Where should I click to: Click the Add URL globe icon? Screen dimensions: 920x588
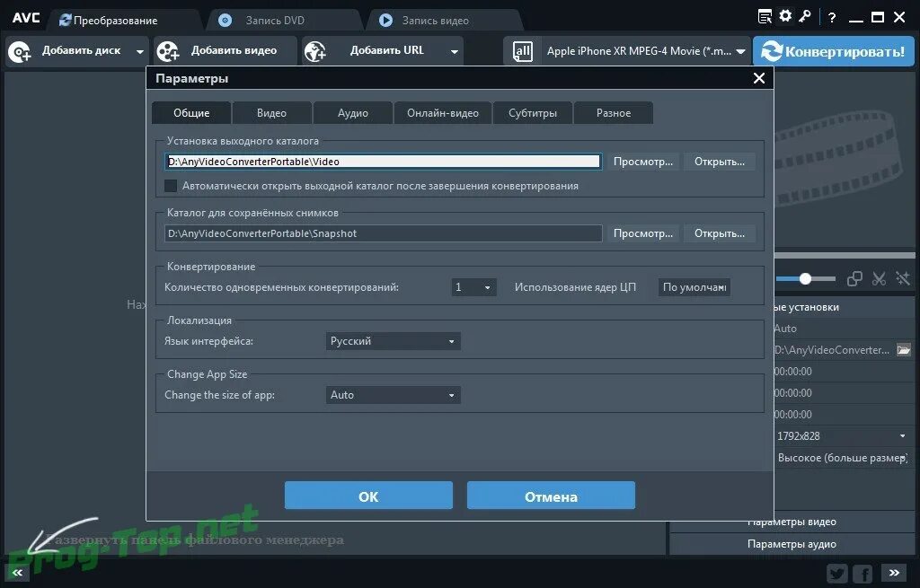click(315, 51)
